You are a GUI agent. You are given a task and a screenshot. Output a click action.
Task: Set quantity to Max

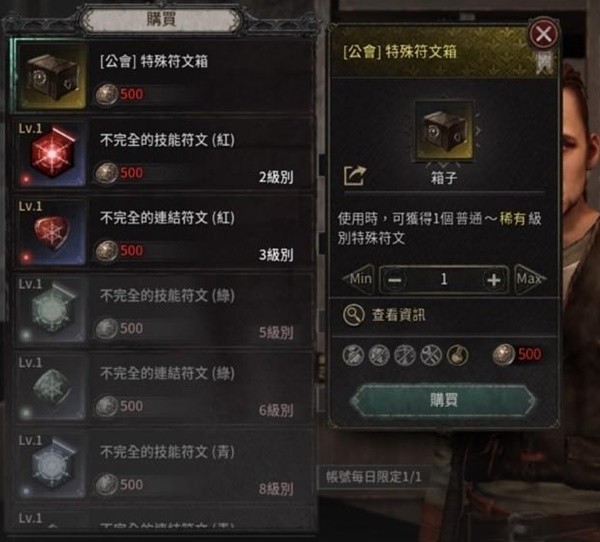pyautogui.click(x=530, y=279)
